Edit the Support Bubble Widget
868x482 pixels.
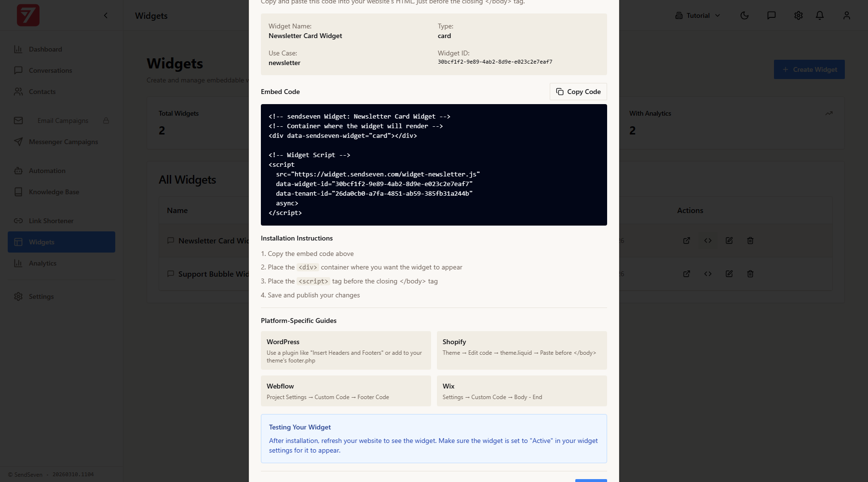(729, 274)
